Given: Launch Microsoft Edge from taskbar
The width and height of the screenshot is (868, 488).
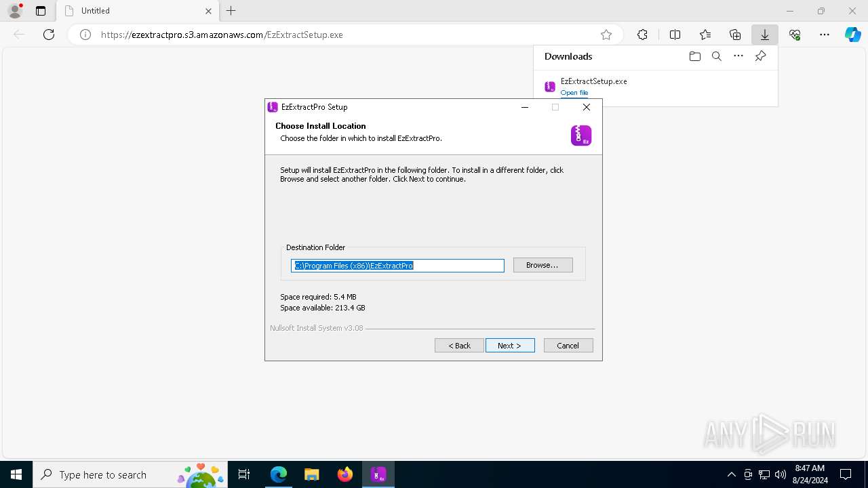Looking at the screenshot, I should (x=279, y=475).
